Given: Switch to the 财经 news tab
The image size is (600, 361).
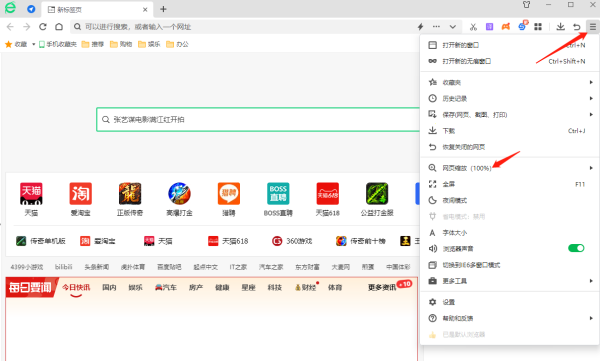Looking at the screenshot, I should point(306,287).
